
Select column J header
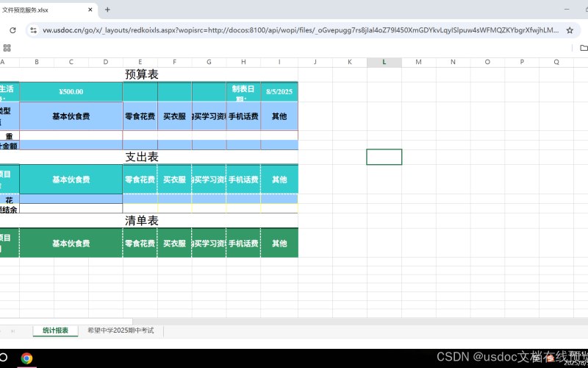pos(315,63)
